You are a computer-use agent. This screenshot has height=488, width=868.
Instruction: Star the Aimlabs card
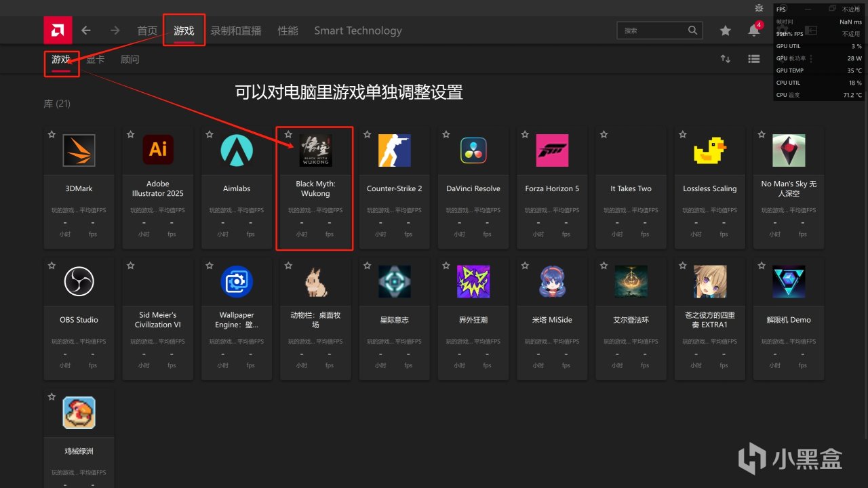[209, 134]
